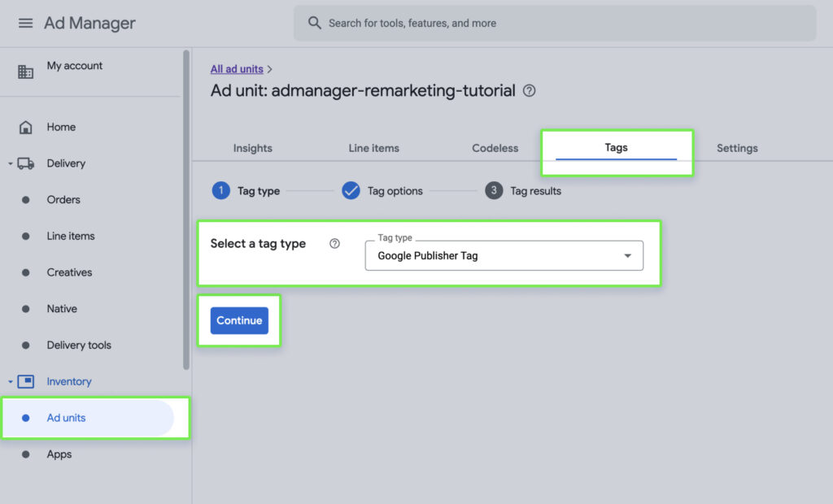The height and width of the screenshot is (504, 833).
Task: Open the hamburger main menu
Action: 26,23
